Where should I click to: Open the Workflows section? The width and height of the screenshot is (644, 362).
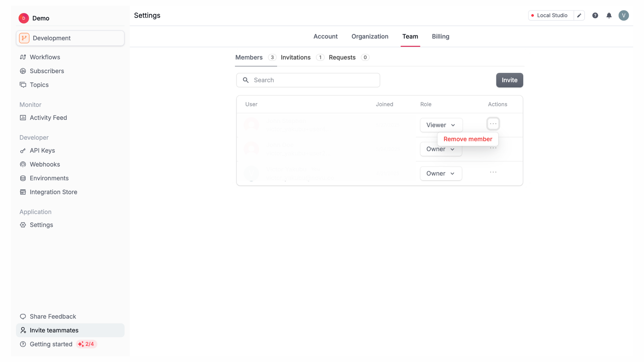pos(45,57)
